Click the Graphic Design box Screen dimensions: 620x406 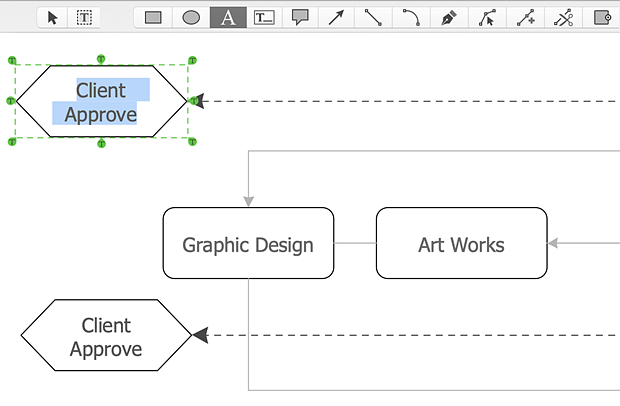(248, 244)
